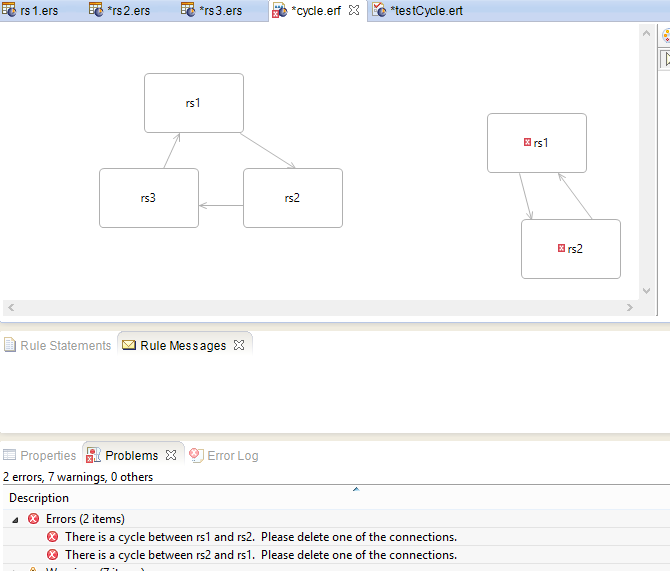This screenshot has height=571, width=670.
Task: Open the Error Log tab
Action: point(224,456)
